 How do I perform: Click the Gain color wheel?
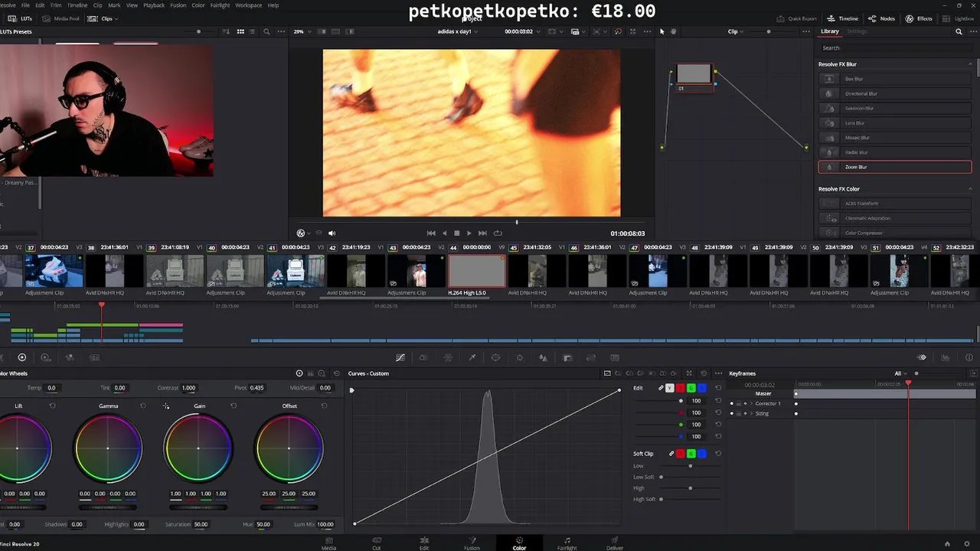coord(198,448)
